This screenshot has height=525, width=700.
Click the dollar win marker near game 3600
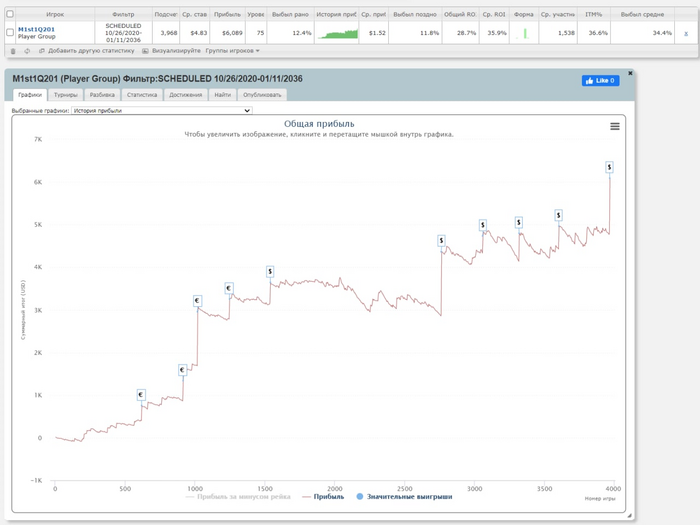[x=558, y=215]
